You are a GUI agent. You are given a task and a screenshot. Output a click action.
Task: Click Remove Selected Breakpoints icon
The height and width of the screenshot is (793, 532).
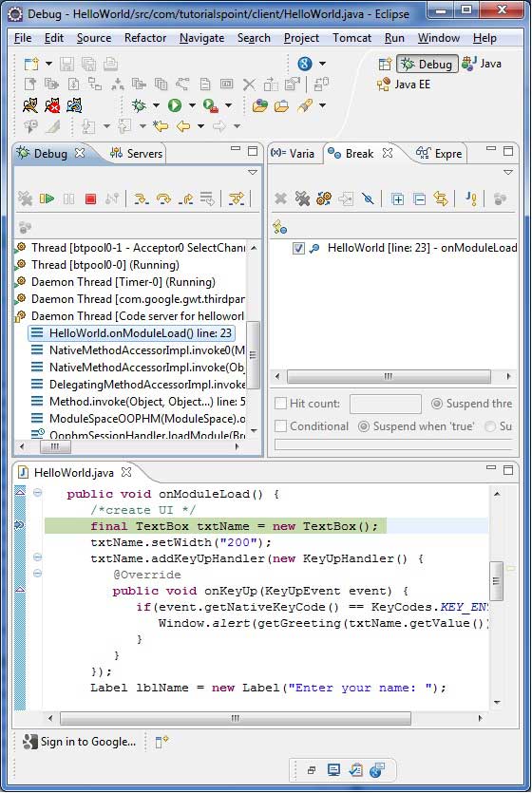(x=280, y=198)
